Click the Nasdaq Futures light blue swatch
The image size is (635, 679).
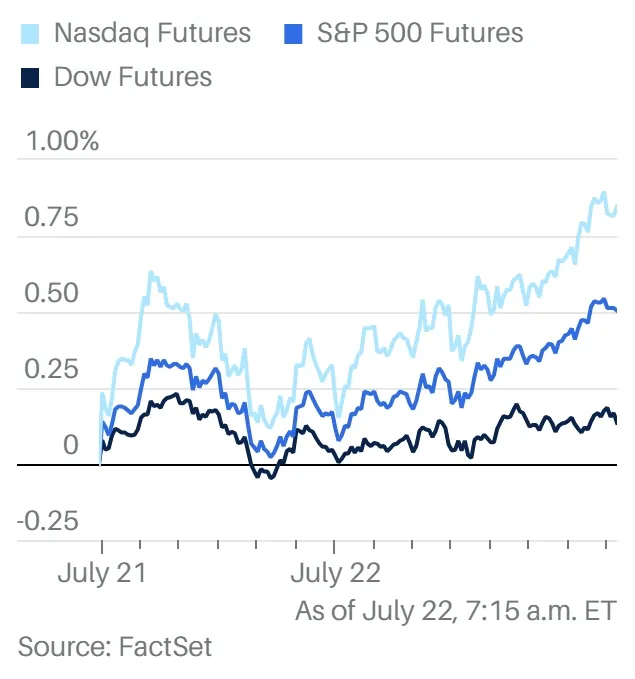(x=30, y=34)
